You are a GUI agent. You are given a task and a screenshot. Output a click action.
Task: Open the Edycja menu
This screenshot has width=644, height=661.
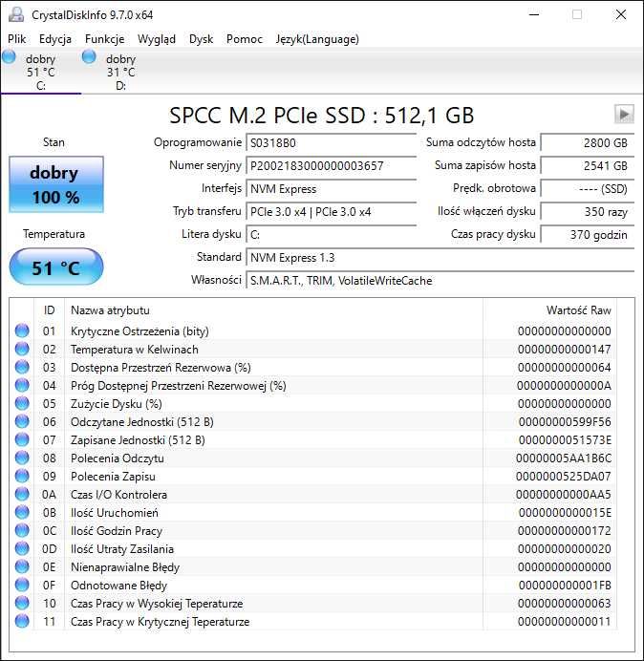55,39
